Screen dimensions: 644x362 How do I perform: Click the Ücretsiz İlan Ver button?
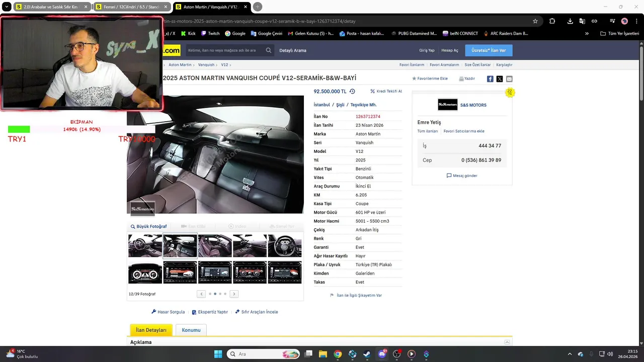pyautogui.click(x=489, y=50)
